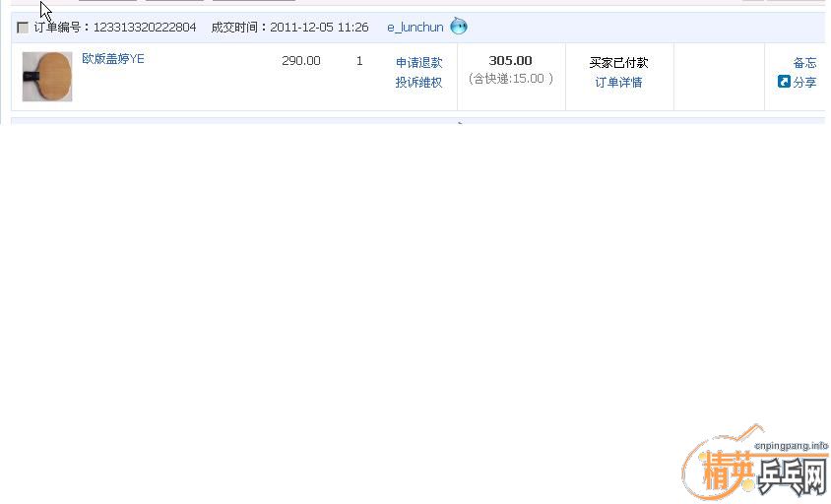This screenshot has width=831, height=504.
Task: Click 备忘 to add a memo
Action: (x=804, y=63)
